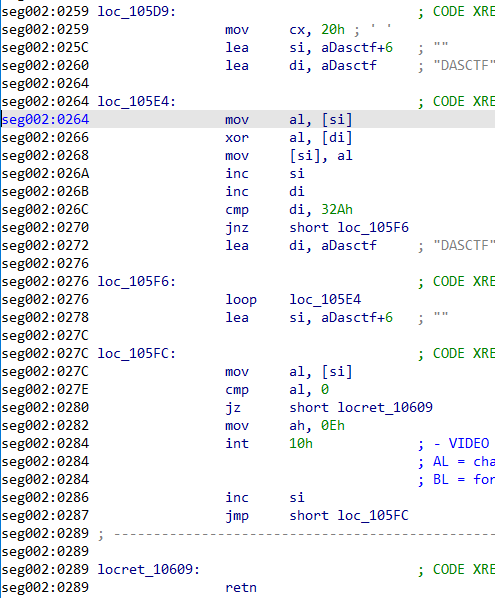Viewport: 495px width, 598px height.
Task: Click the loc_105D9 label
Action: 137,11
